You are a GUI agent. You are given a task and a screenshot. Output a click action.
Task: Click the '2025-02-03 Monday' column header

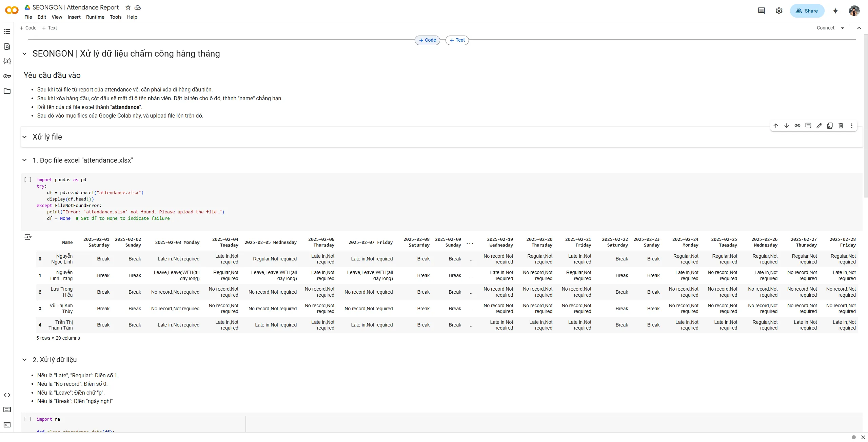point(177,243)
